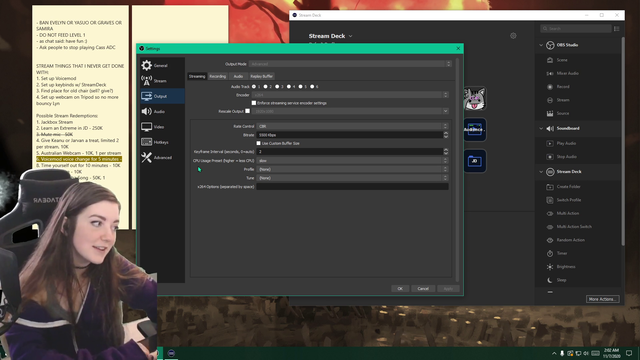
Task: Click More Actions button in Stream Deck
Action: pos(602,299)
